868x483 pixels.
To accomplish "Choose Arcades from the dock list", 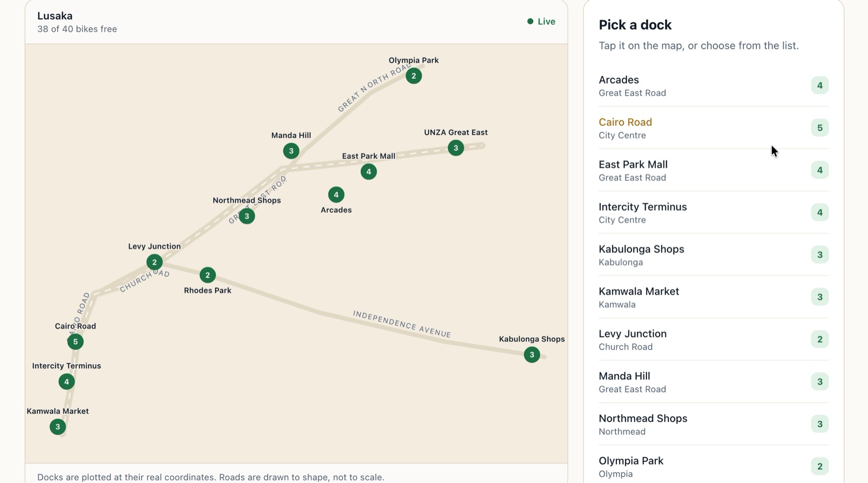I will (x=713, y=86).
